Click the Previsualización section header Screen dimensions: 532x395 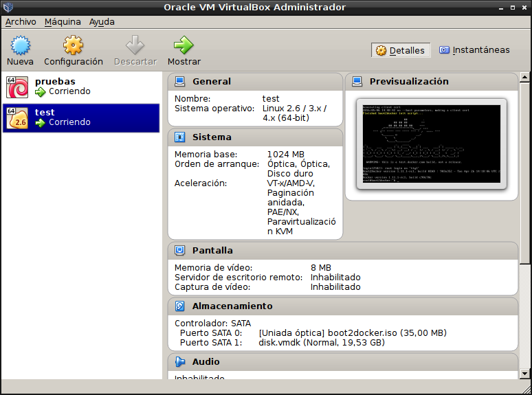pos(409,82)
